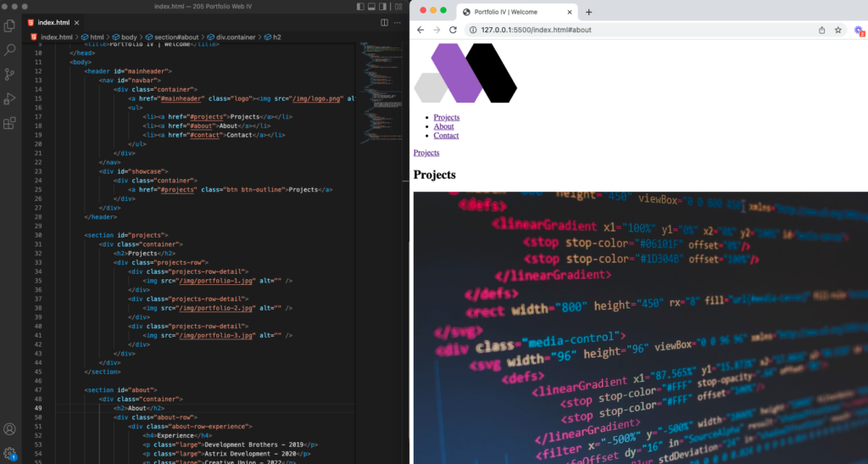Screen dimensions: 868x464
Task: Go forward in the Chrome browser
Action: click(x=437, y=30)
